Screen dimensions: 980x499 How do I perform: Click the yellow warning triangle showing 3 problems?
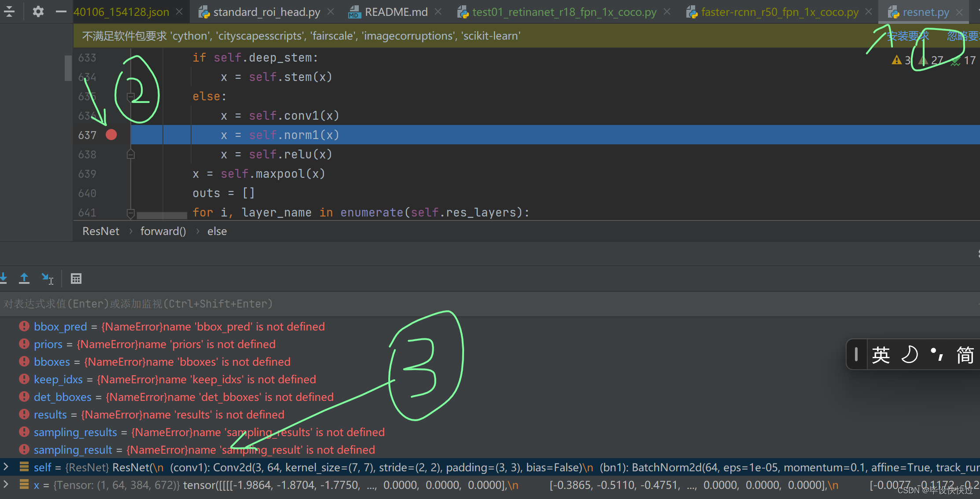[x=901, y=60]
